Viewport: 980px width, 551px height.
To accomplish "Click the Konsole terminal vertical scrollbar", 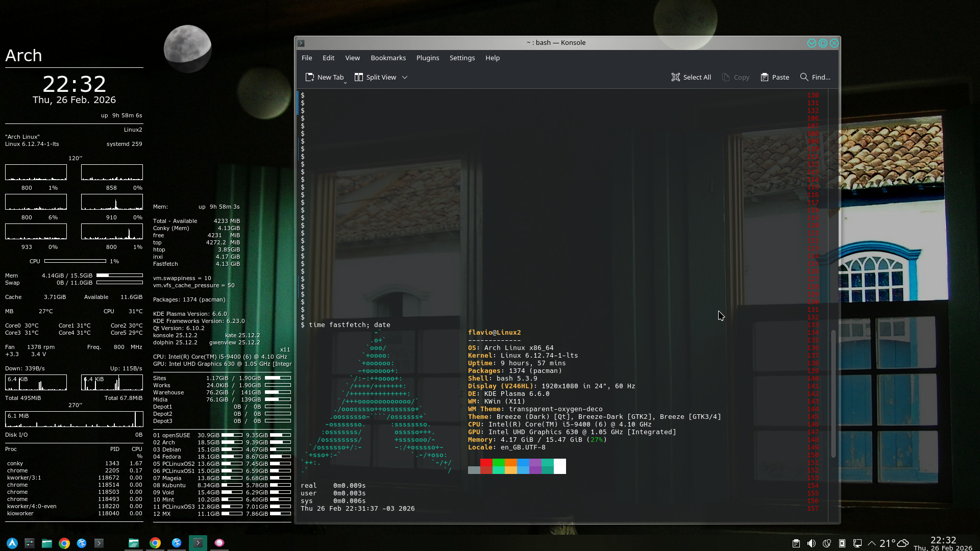I will pos(833,393).
